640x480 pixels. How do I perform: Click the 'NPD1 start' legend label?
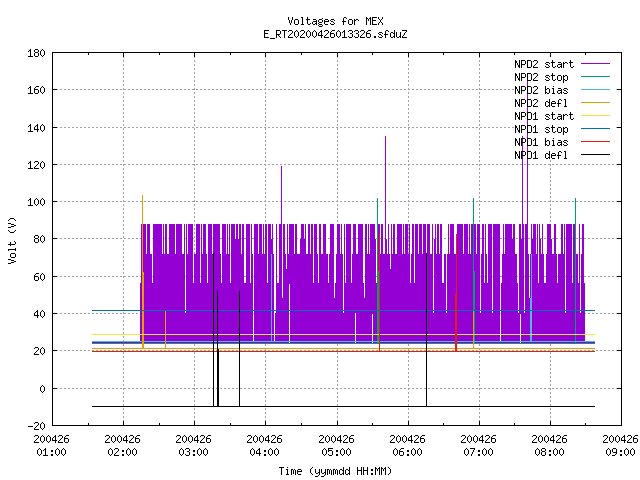544,116
